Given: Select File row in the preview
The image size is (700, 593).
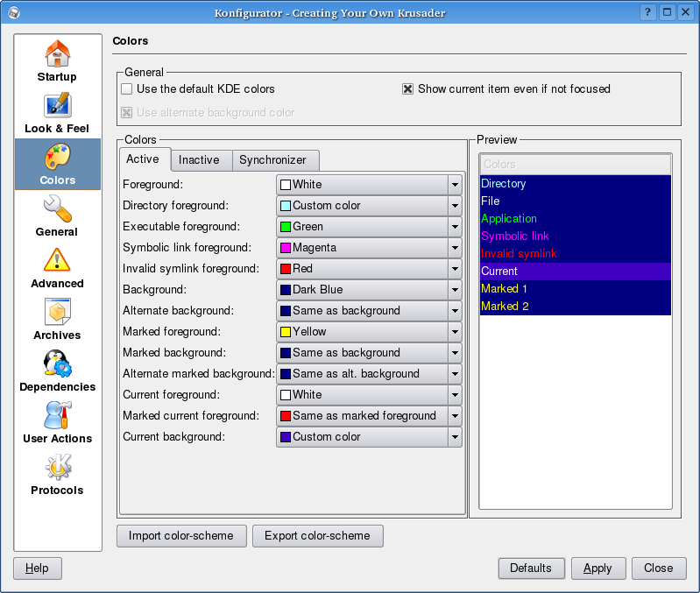Looking at the screenshot, I should click(576, 201).
